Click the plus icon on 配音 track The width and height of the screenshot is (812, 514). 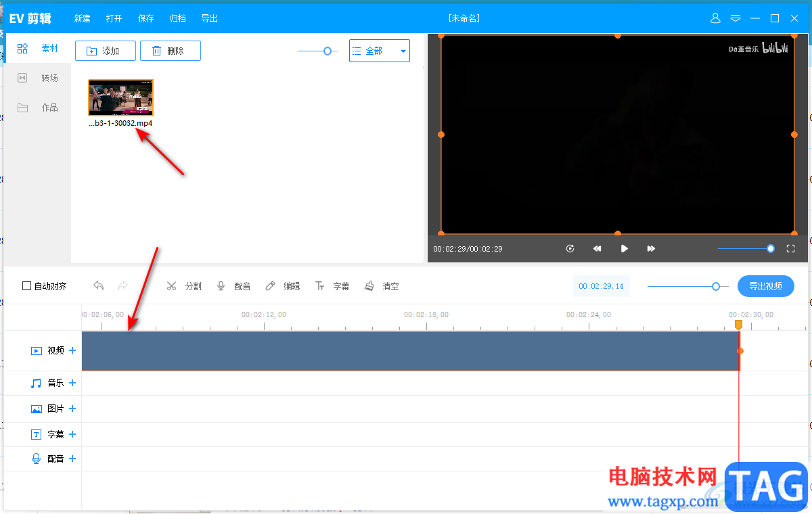pyautogui.click(x=72, y=459)
